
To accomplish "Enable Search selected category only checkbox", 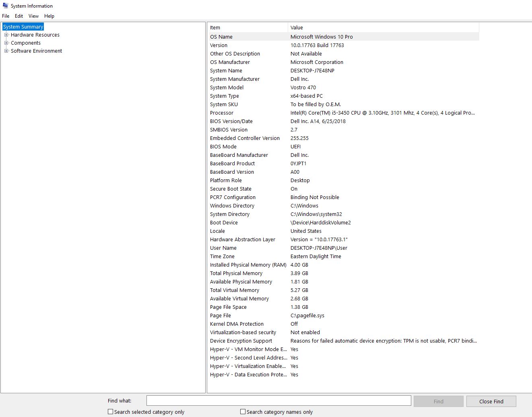I will point(111,412).
